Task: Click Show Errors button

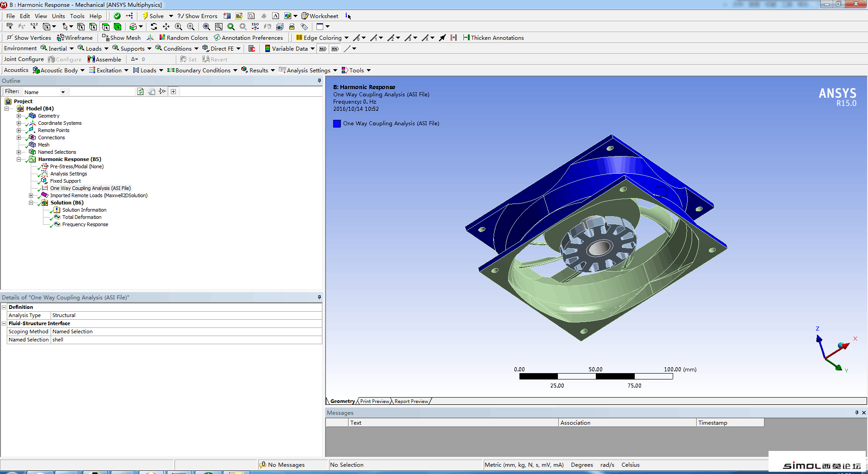Action: (198, 16)
